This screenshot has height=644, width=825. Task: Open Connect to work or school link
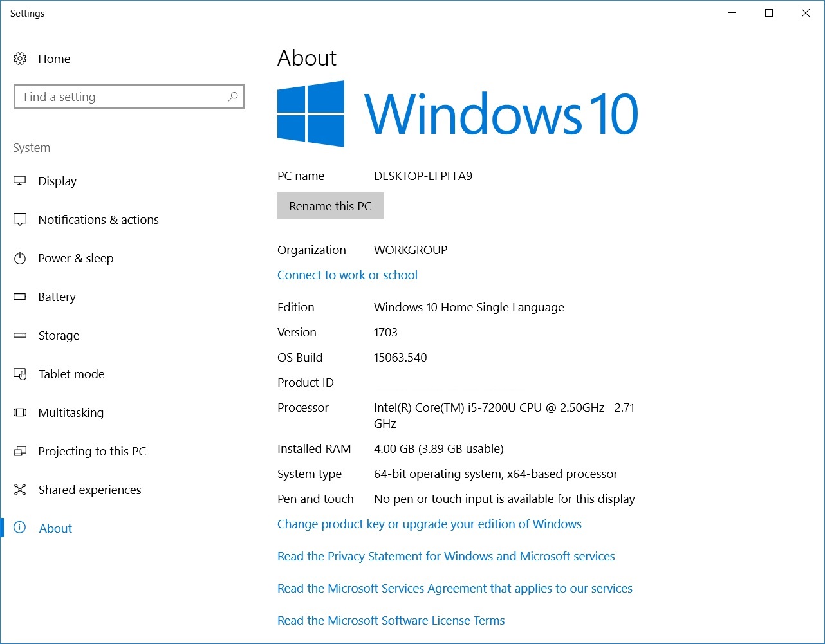click(348, 275)
